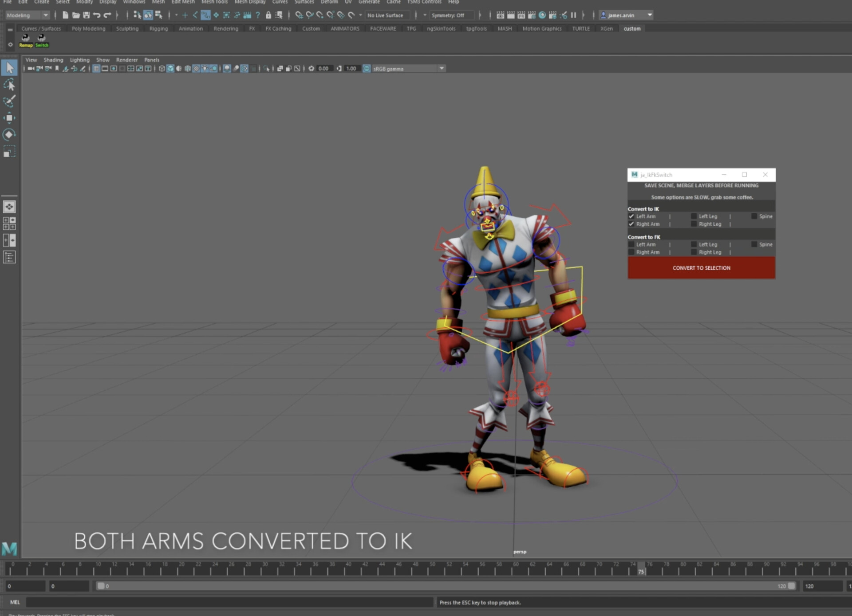The image size is (852, 616).
Task: Open viewport Panels menu
Action: (x=152, y=60)
